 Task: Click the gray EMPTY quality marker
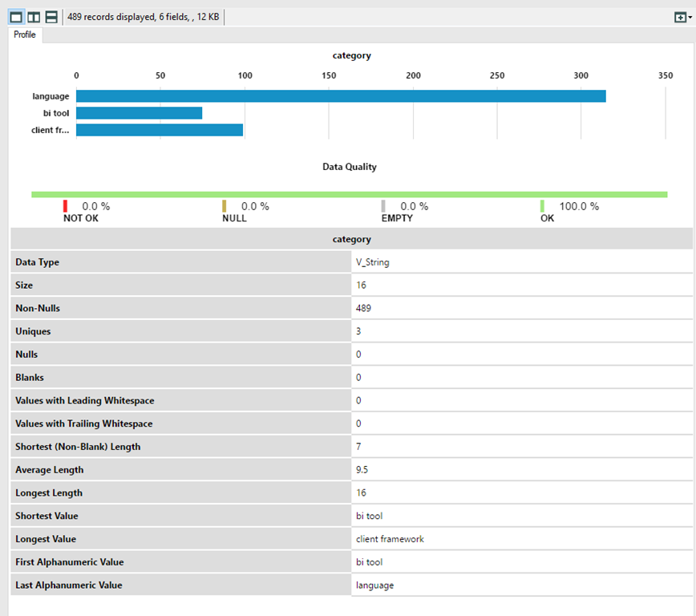tap(384, 206)
